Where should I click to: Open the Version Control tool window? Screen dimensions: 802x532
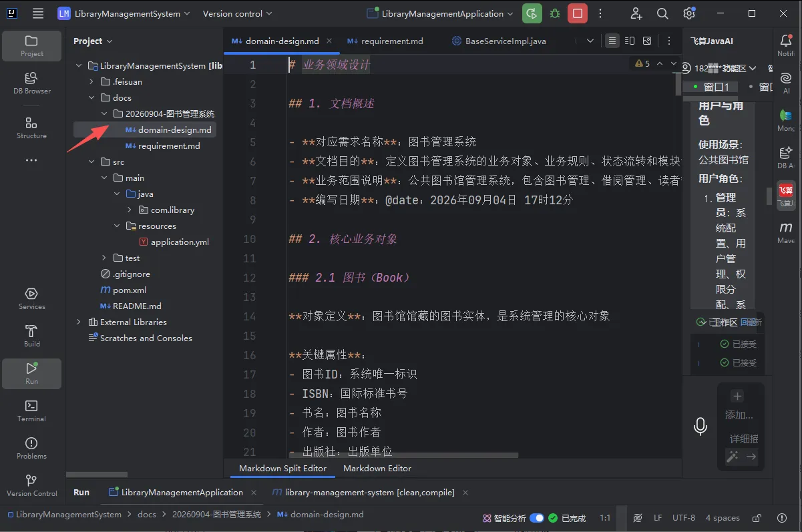pos(31,486)
